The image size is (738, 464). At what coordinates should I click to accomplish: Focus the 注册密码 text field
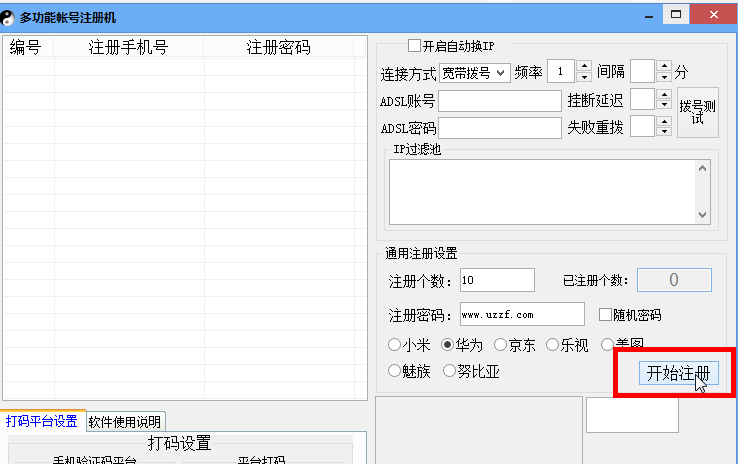[x=522, y=315]
